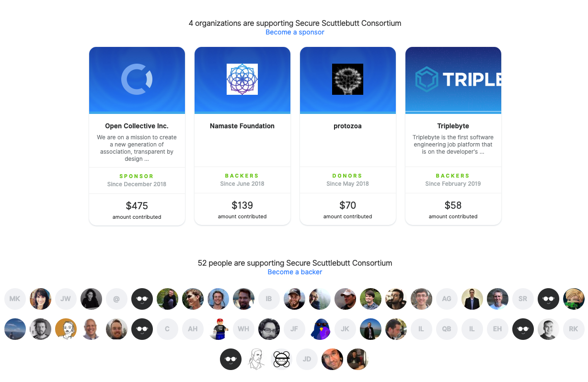Click the Open Collective Inc. logo
The height and width of the screenshot is (382, 588).
click(137, 79)
